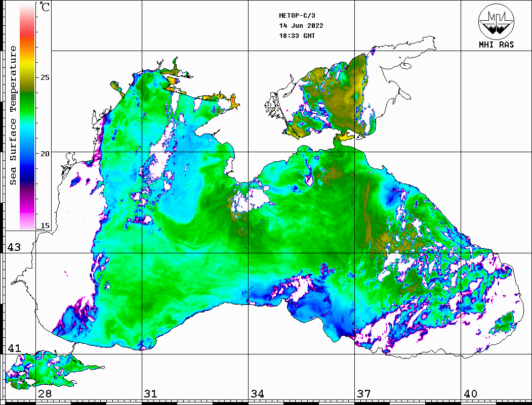Viewport: 532px width, 405px height.
Task: Click the date text '14 Jun 2022'
Action: pyautogui.click(x=301, y=26)
